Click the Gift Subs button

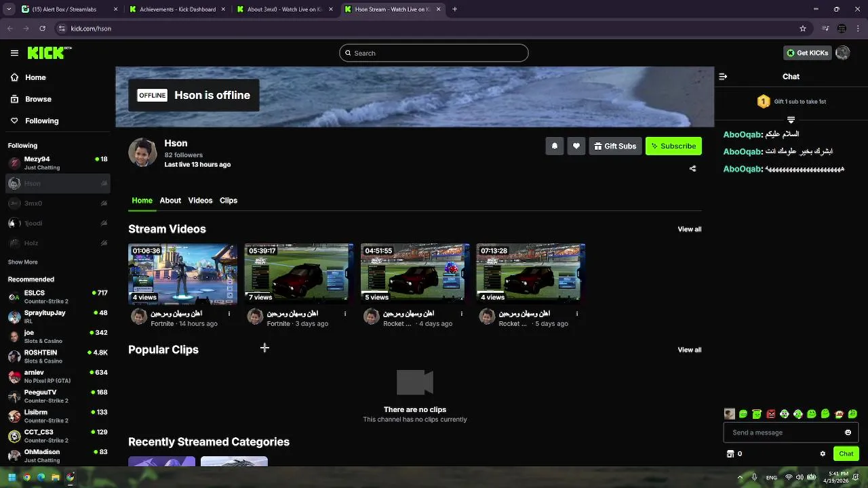coord(615,146)
